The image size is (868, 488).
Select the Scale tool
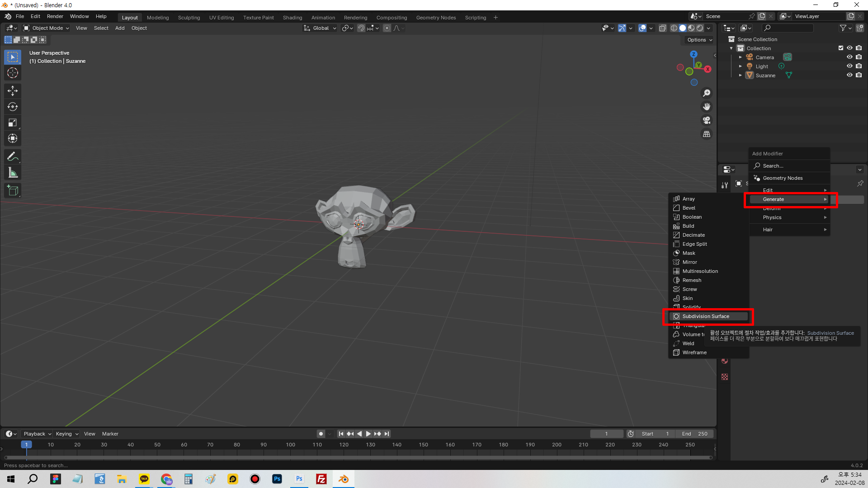coord(13,122)
